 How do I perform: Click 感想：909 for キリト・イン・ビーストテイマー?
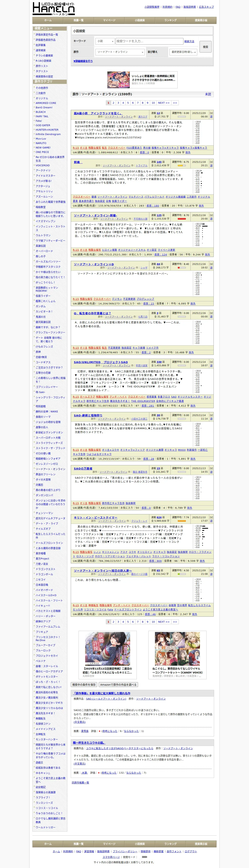coord(155,561)
